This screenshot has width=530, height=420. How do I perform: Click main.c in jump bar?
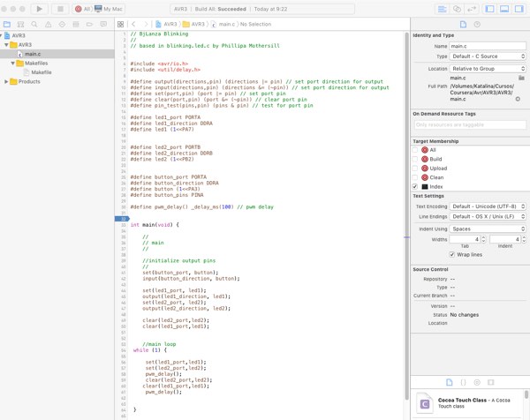tap(223, 25)
